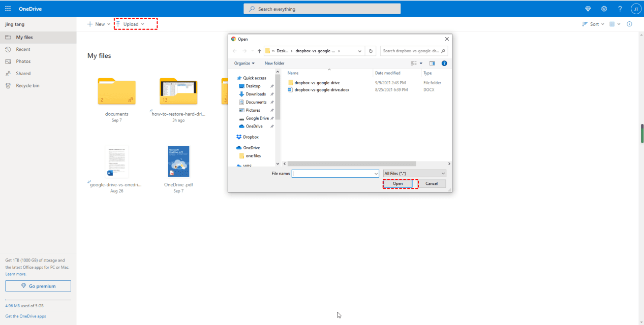This screenshot has height=325, width=644.
Task: Open the Upload menu
Action: click(130, 24)
